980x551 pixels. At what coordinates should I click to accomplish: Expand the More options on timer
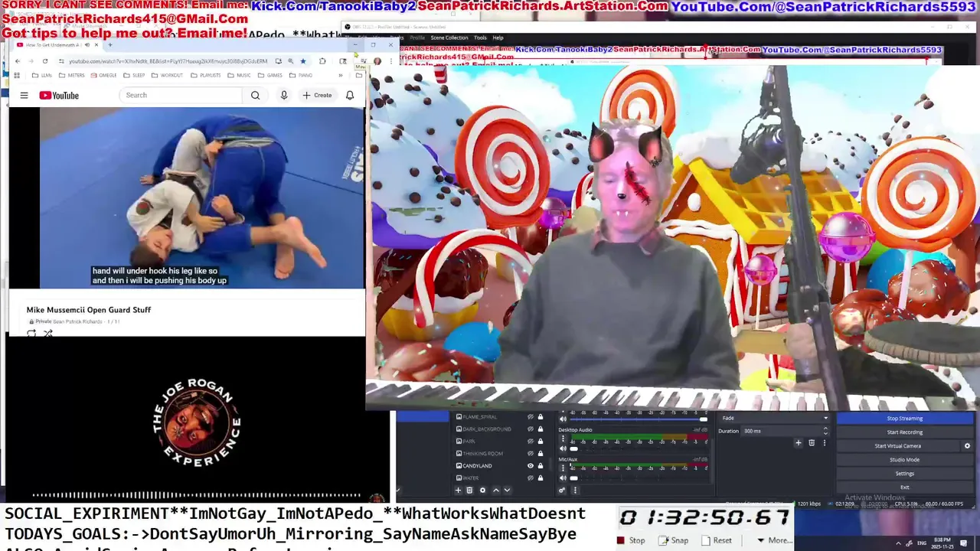[773, 540]
